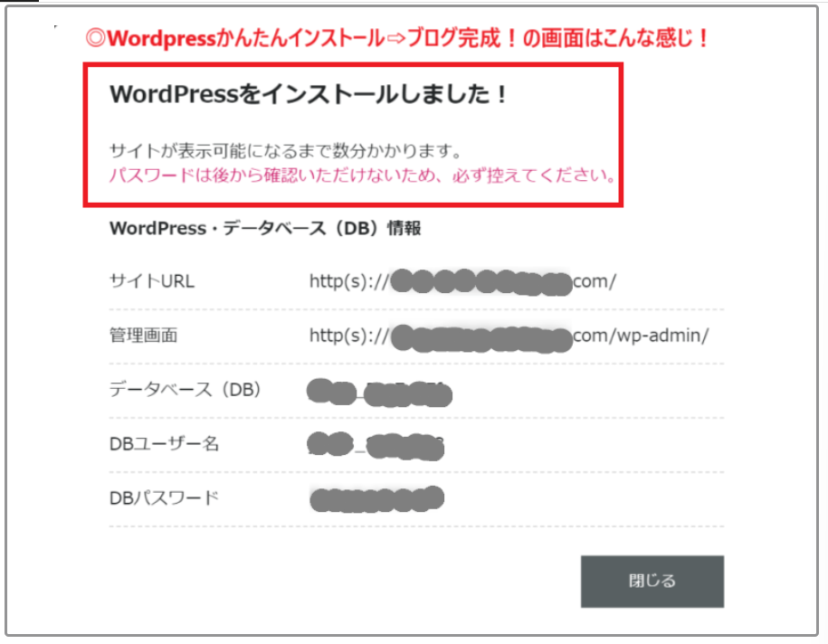Open the site URL ending in com/
828x644 pixels.
click(x=462, y=281)
